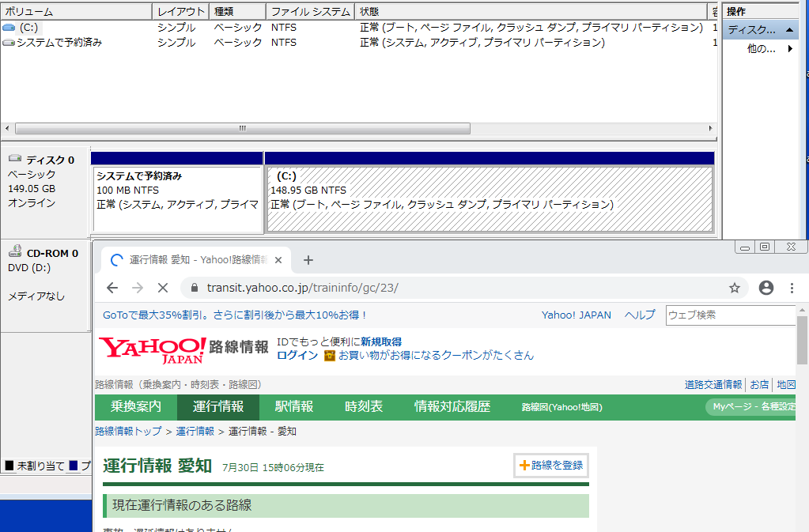Click the ディスク 0 disk icon
Screen dimensions: 809x532
click(x=15, y=158)
